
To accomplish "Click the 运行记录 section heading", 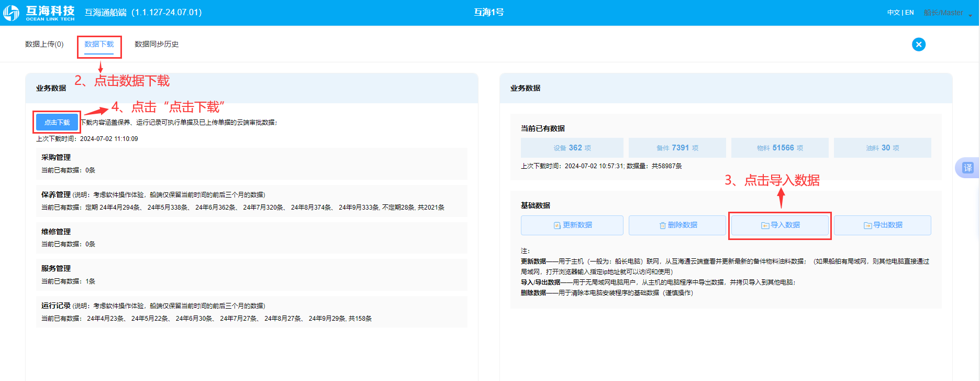I will (x=56, y=306).
